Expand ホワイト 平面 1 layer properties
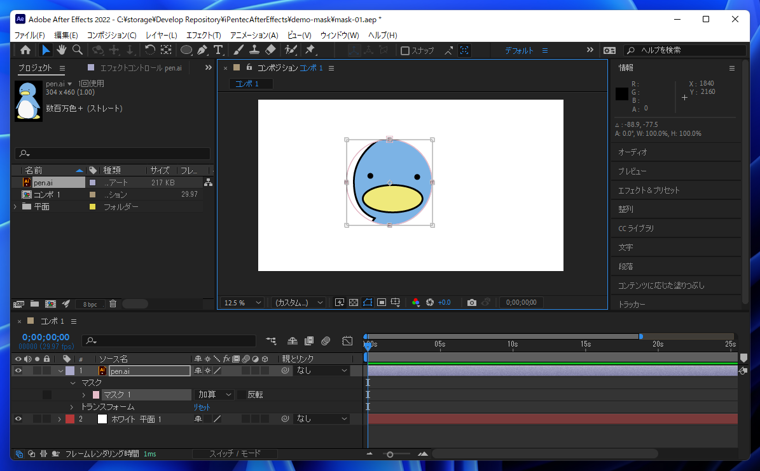Image resolution: width=760 pixels, height=471 pixels. point(60,419)
